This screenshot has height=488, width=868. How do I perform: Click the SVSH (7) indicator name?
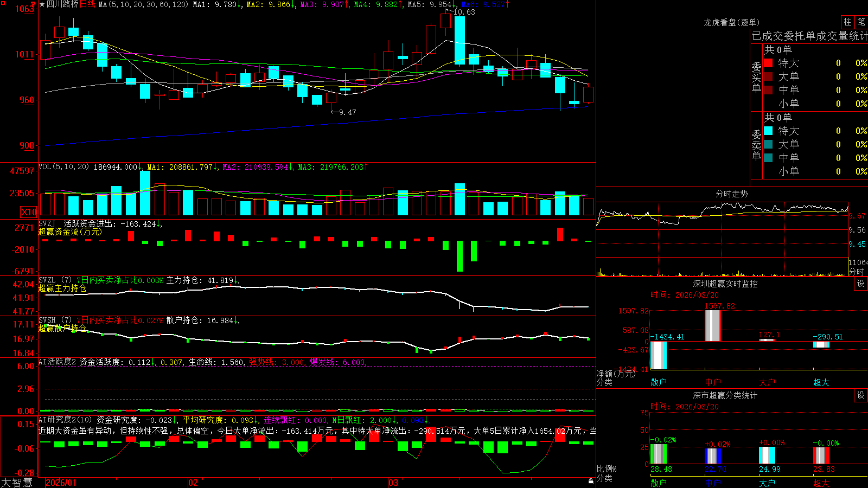tap(55, 320)
